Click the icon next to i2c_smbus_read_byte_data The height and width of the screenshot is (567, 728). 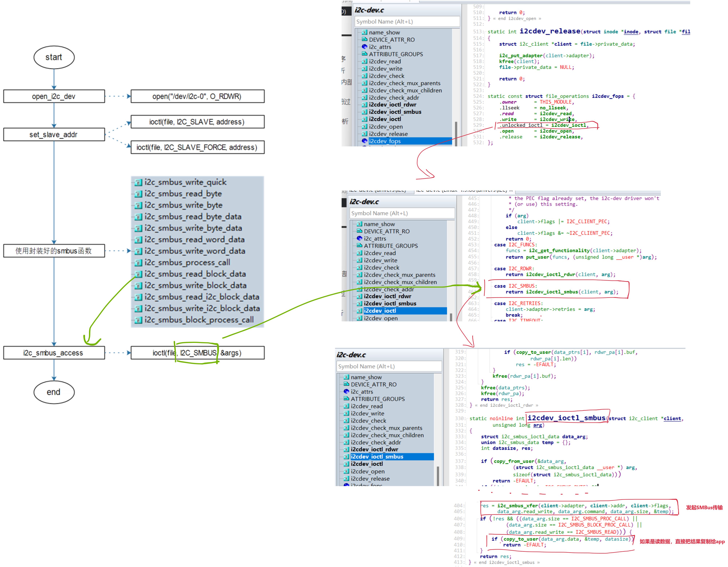pyautogui.click(x=138, y=217)
